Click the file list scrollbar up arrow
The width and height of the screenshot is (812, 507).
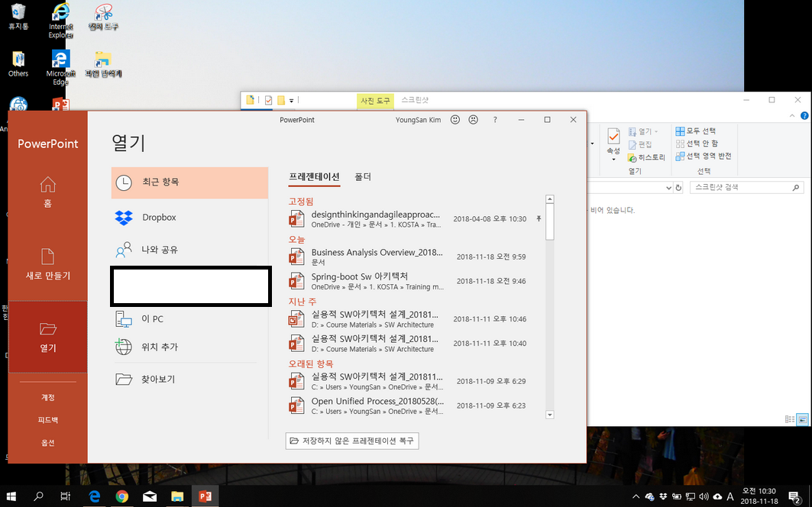tap(550, 199)
